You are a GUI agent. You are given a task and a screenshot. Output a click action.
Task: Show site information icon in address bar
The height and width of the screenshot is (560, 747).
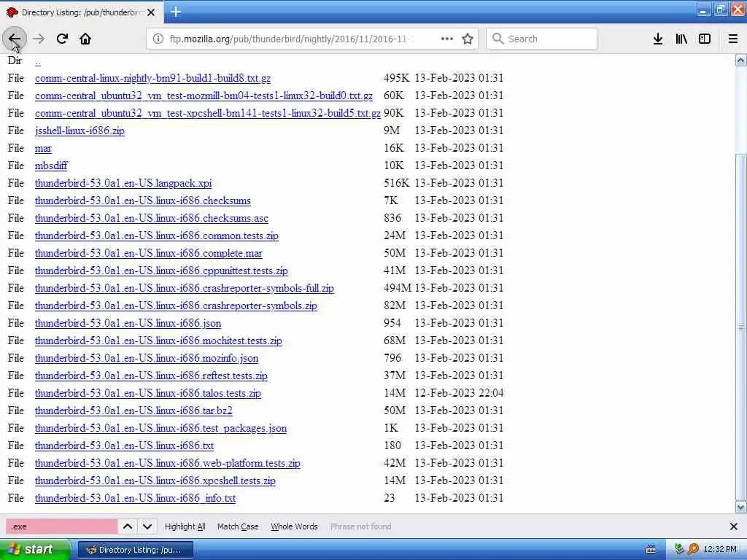coord(158,39)
